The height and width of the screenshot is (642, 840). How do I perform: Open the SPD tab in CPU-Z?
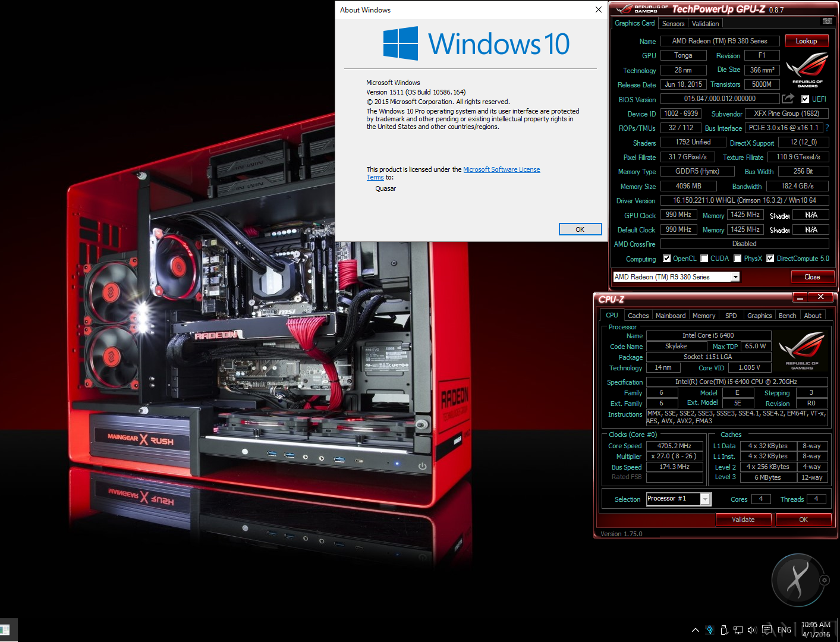(731, 316)
